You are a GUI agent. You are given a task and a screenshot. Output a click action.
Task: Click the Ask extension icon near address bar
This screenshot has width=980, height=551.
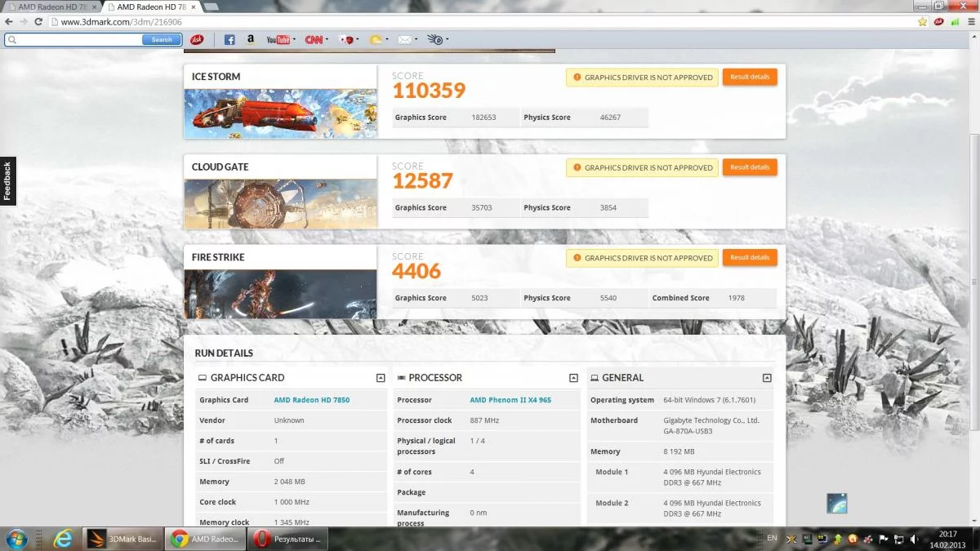click(x=938, y=22)
